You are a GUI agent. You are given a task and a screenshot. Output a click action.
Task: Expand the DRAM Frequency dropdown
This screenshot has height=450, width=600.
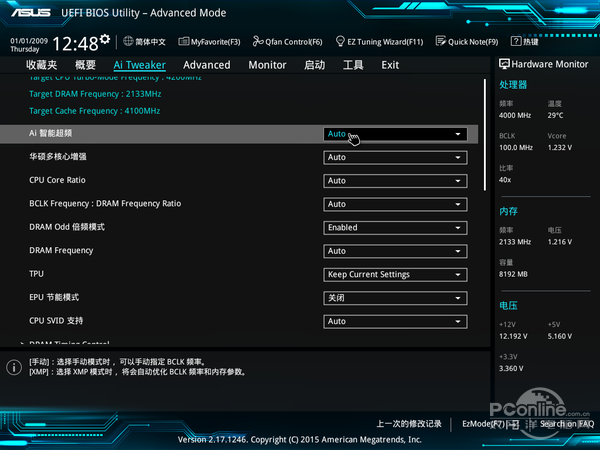point(395,251)
